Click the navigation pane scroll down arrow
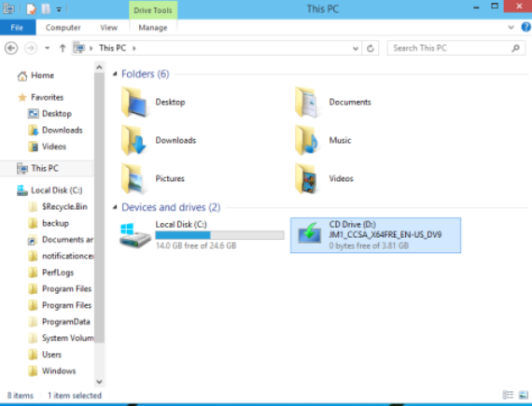 99,382
